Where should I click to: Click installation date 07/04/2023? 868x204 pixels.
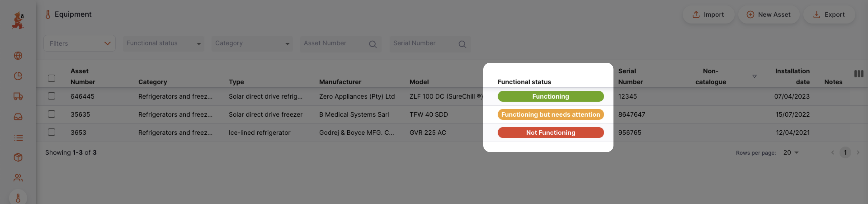(x=792, y=96)
